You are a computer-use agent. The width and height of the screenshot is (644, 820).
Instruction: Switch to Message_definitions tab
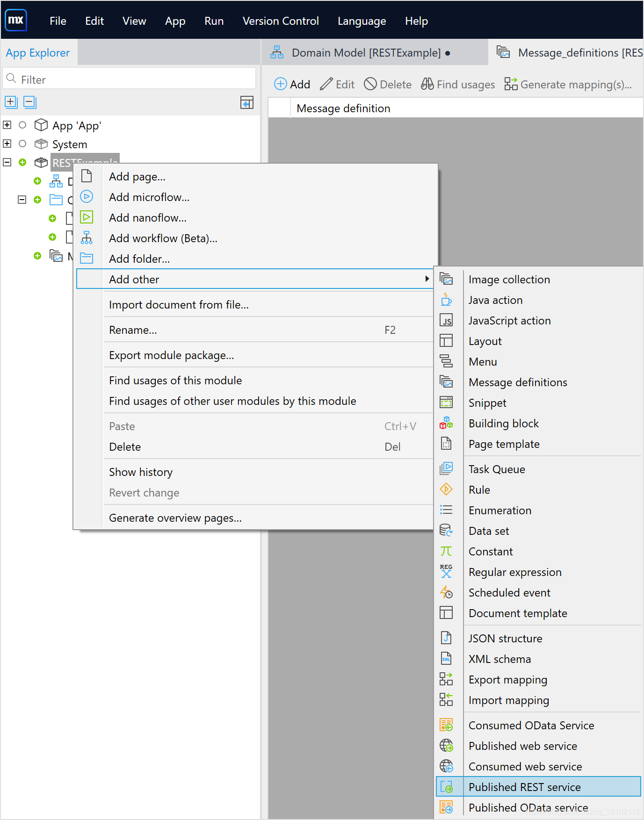click(566, 53)
